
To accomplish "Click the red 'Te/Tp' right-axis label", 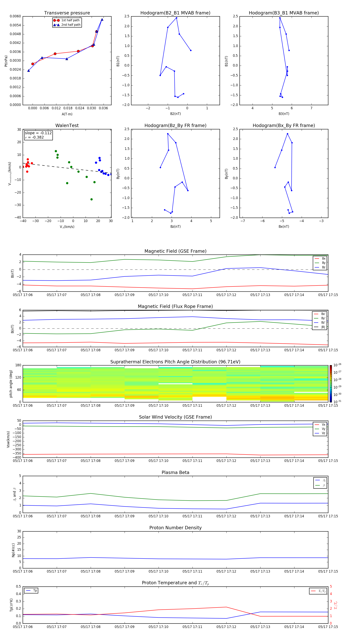I will (x=336, y=605).
